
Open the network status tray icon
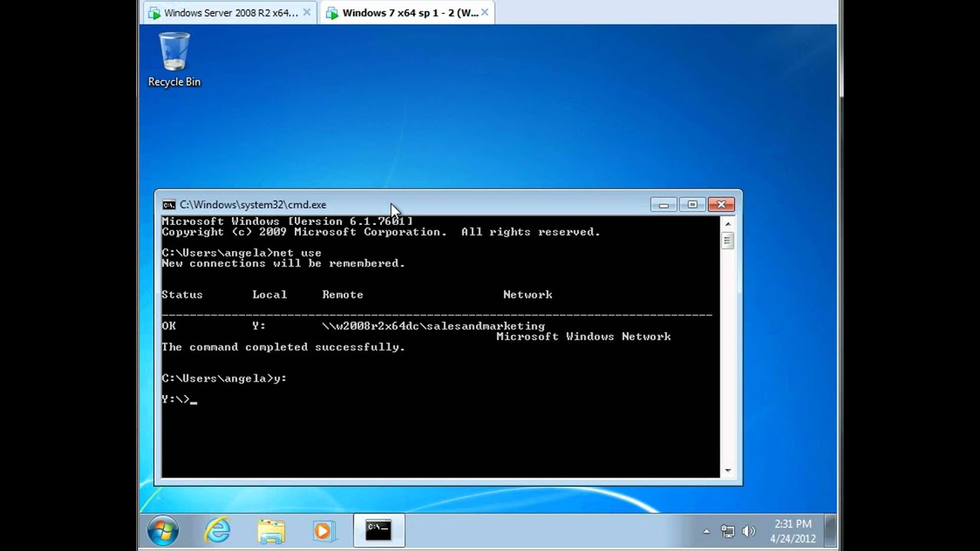pyautogui.click(x=728, y=531)
